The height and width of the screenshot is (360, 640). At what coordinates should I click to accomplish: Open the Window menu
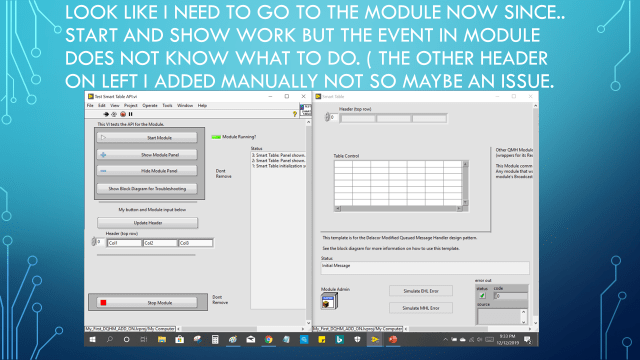point(185,106)
